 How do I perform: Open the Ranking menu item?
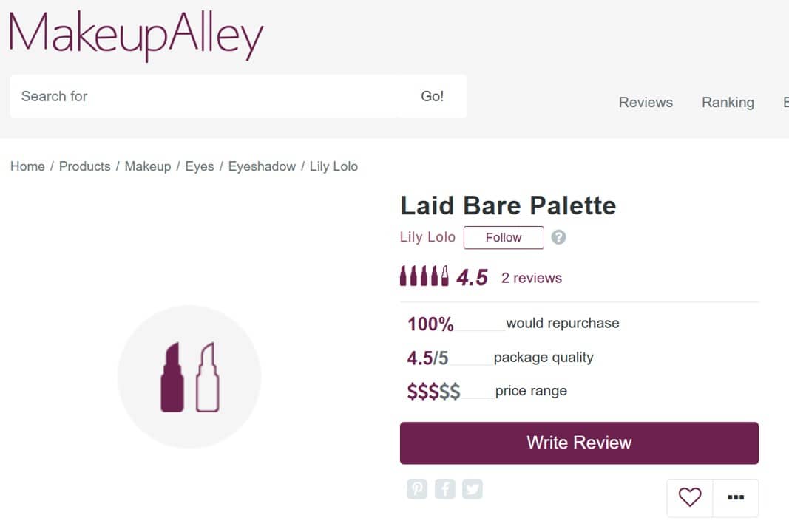click(728, 103)
